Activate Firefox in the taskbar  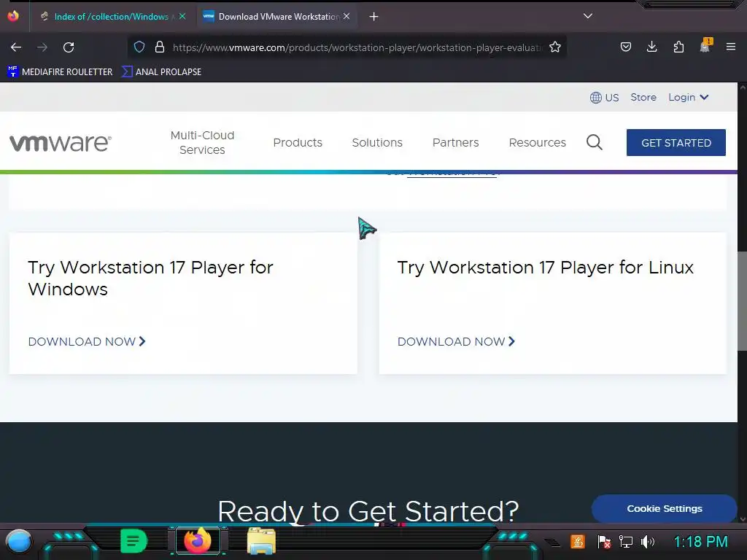[197, 541]
